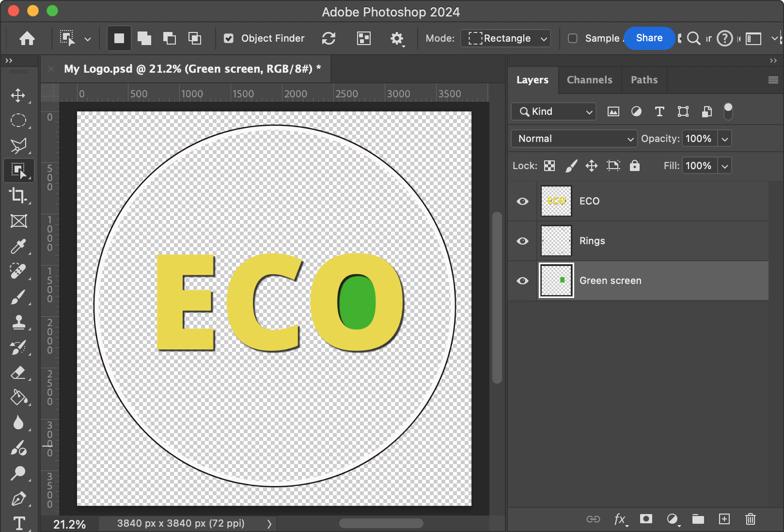
Task: Hide the ECO layer
Action: coord(522,201)
